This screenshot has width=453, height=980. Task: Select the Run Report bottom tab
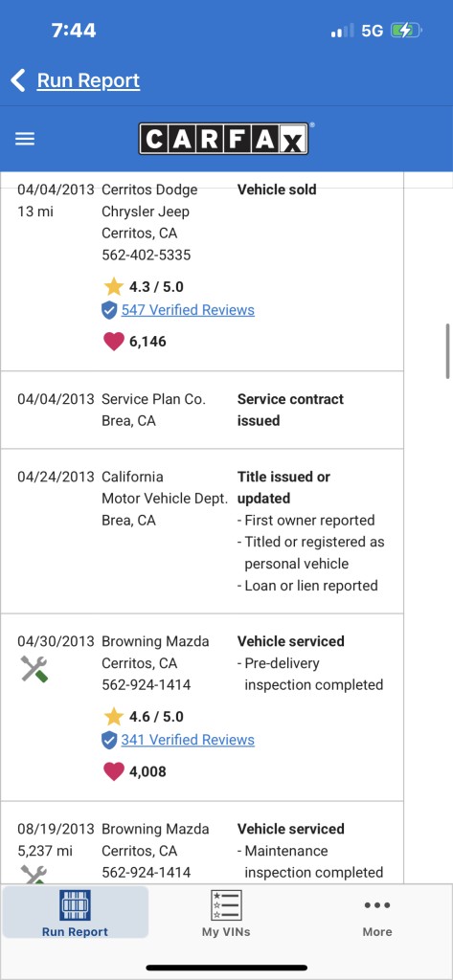pos(75,912)
